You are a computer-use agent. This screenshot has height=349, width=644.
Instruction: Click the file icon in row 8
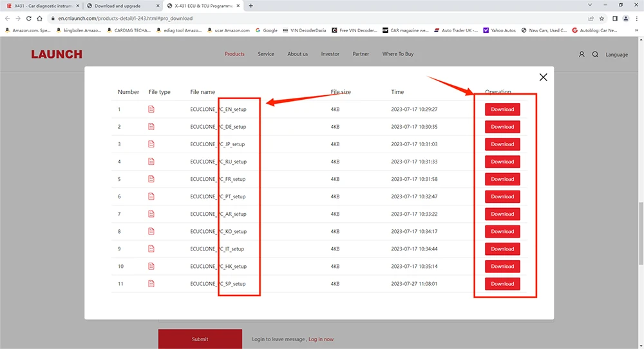point(151,232)
